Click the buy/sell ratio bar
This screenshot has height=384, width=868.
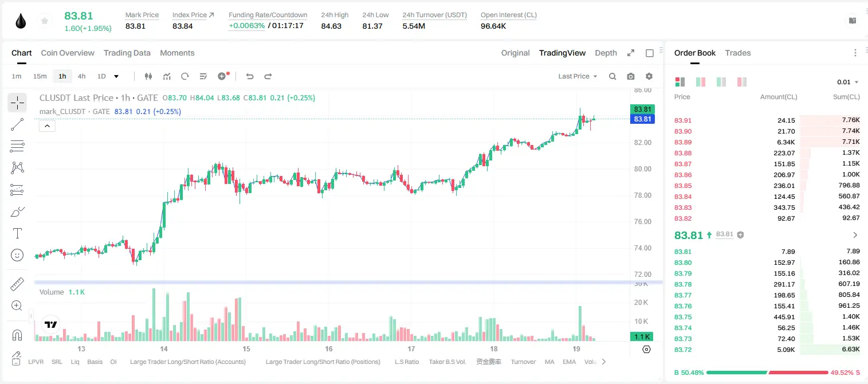click(x=767, y=373)
